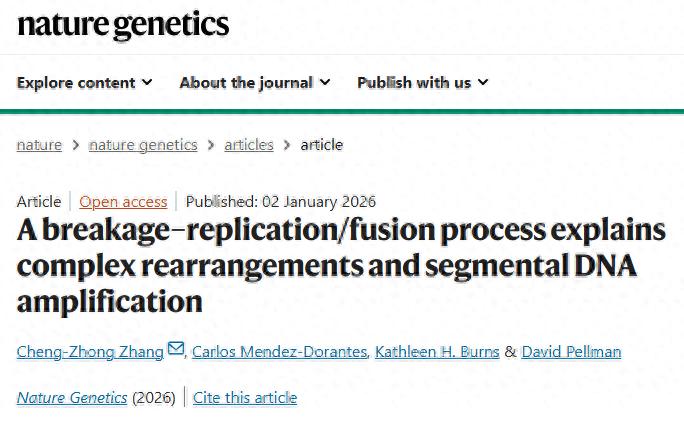
Task: Open the Publish with us menu
Action: tap(414, 82)
